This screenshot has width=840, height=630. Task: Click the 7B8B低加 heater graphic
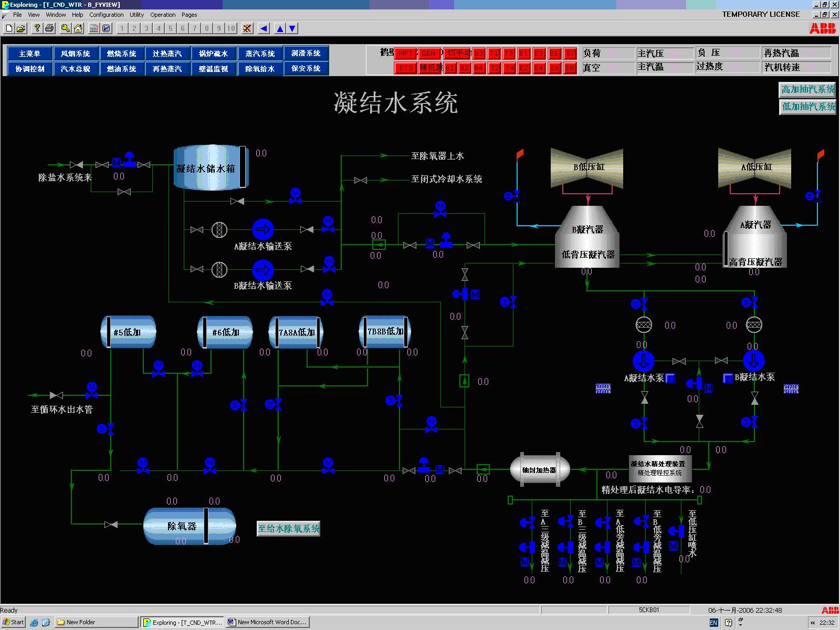point(385,331)
